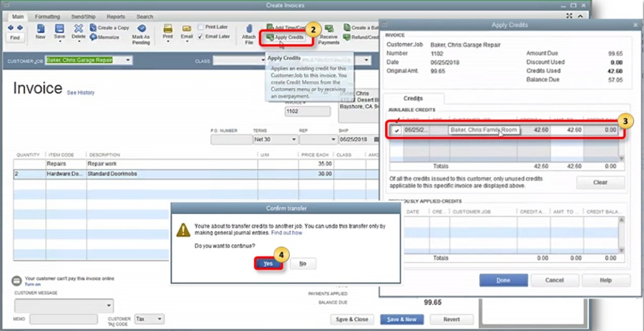644x331 pixels.
Task: Select the Credits tab in Apply Credits
Action: click(413, 99)
